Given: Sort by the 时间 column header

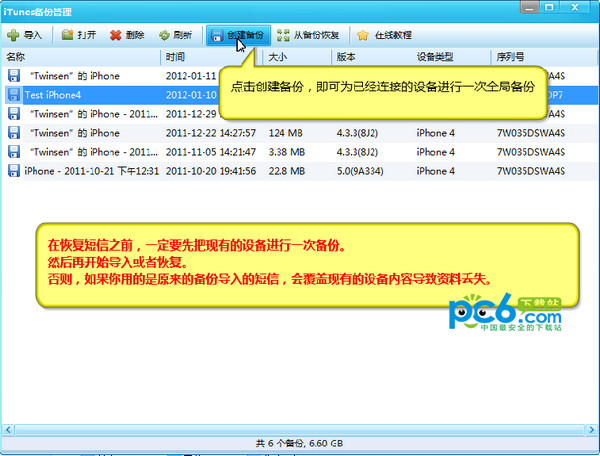Looking at the screenshot, I should click(x=175, y=57).
